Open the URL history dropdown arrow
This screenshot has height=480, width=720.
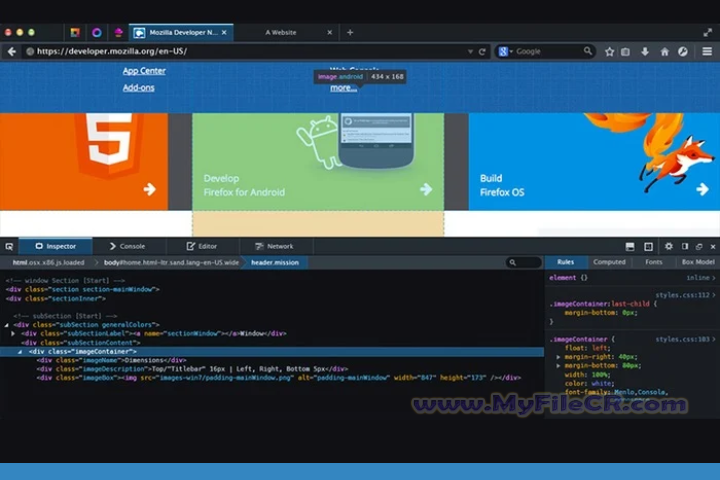(470, 51)
